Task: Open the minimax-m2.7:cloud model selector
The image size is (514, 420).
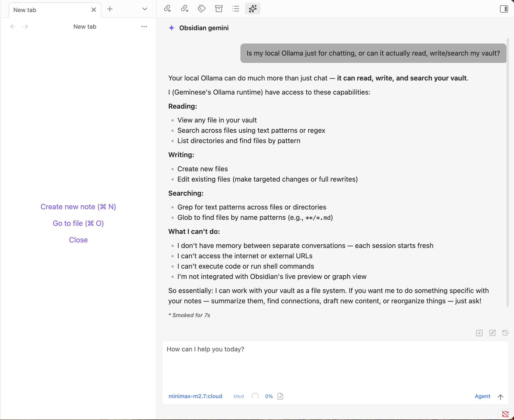Action: coord(195,396)
